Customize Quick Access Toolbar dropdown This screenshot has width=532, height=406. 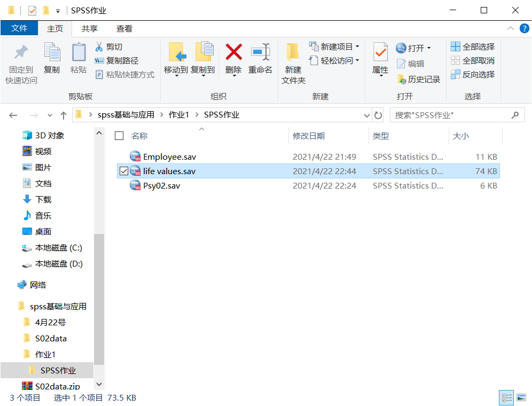(58, 11)
